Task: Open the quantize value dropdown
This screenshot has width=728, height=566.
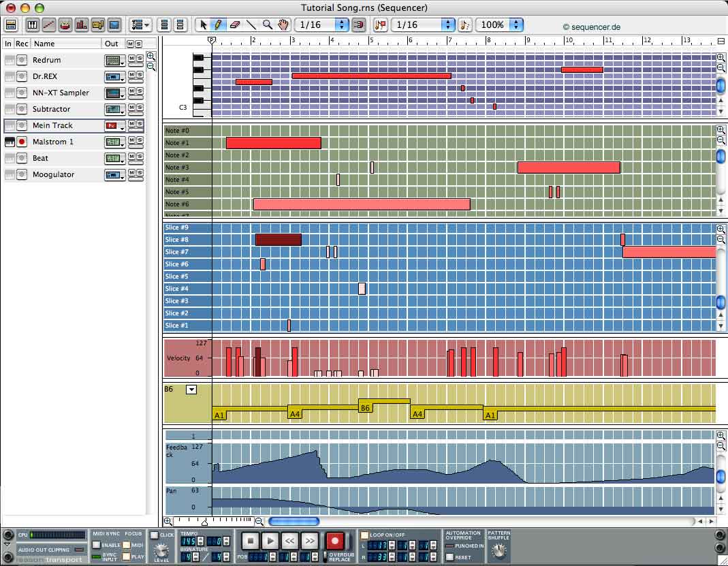Action: point(447,25)
